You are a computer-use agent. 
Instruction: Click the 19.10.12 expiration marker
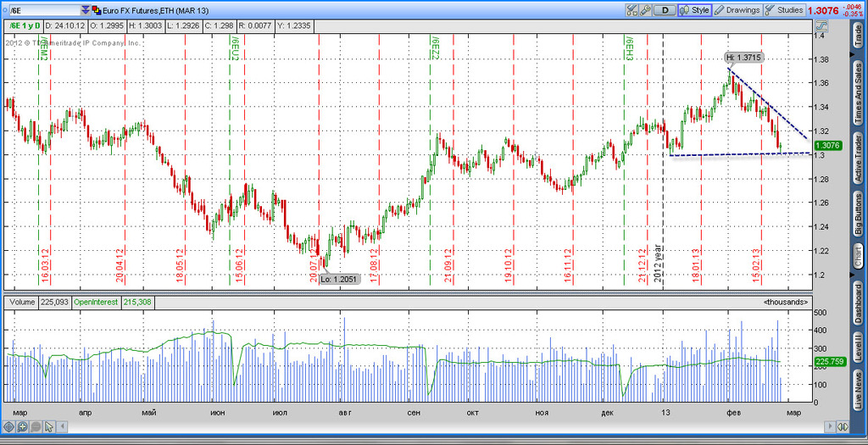pos(509,267)
